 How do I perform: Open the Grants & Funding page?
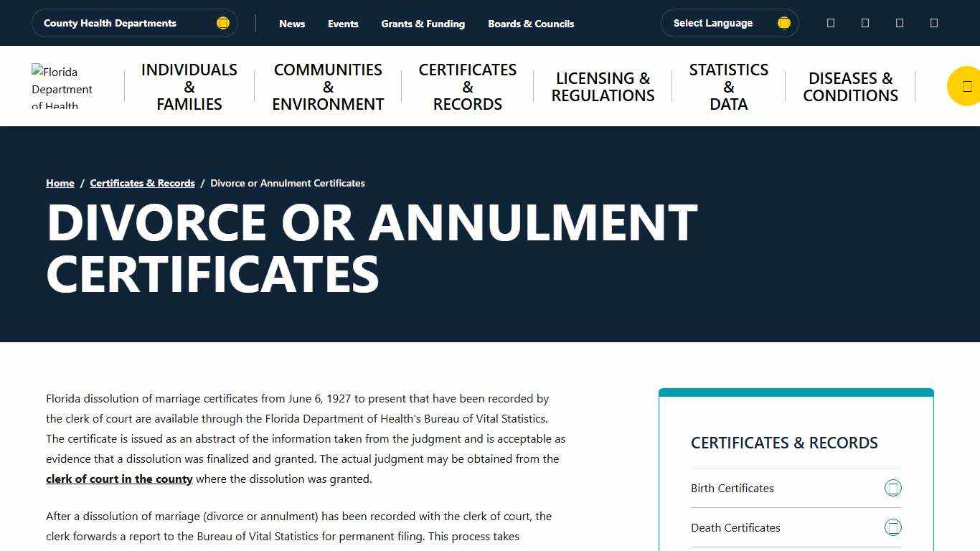tap(423, 24)
